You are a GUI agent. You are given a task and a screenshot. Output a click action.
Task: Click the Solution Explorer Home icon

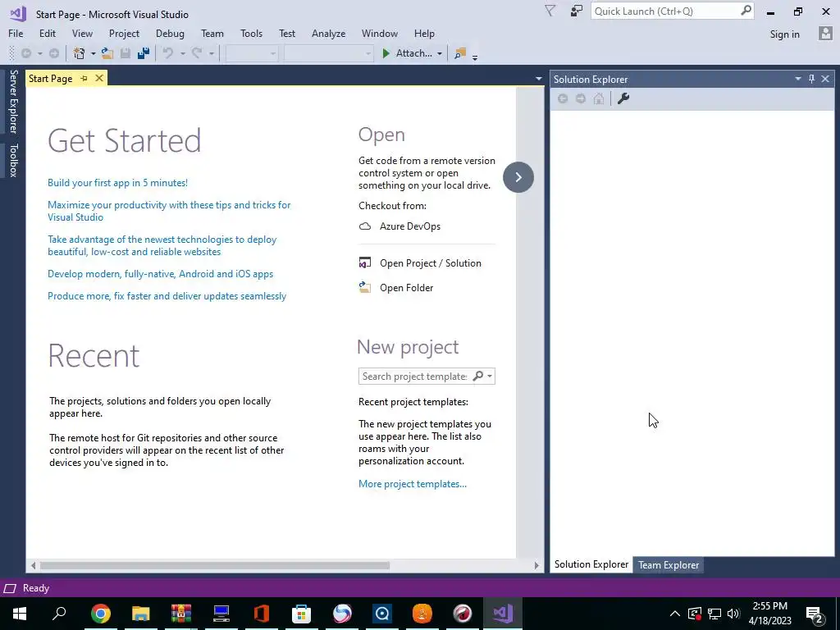click(x=598, y=98)
